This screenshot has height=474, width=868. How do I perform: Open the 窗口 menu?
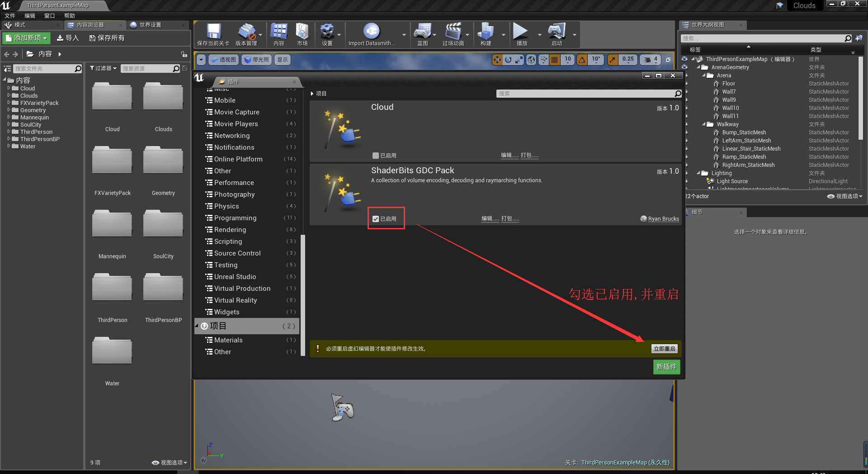point(49,15)
